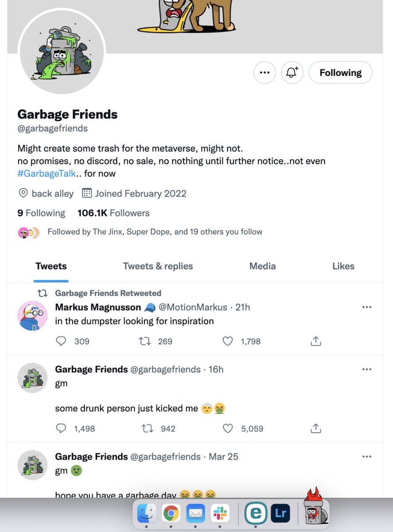Switch to the Media tab
The image size is (393, 532).
(x=262, y=266)
